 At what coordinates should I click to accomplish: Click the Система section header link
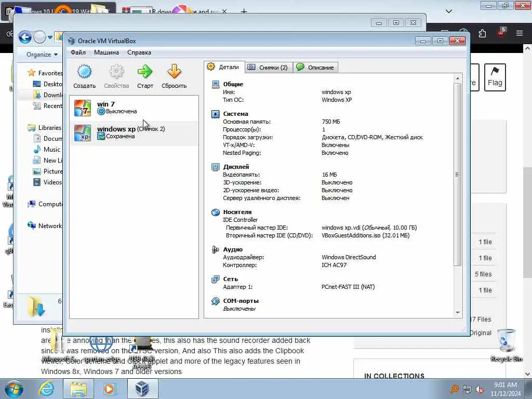click(x=235, y=114)
